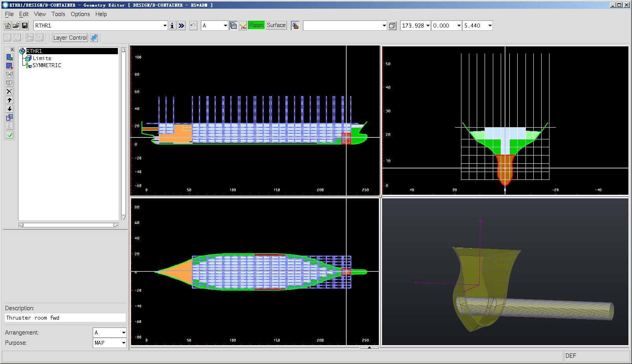632x364 pixels.
Task: Click the New document toolbar icon
Action: coord(7,26)
